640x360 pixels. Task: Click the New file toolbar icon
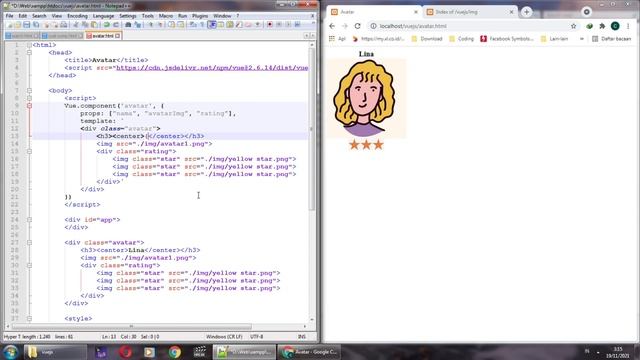9,25
